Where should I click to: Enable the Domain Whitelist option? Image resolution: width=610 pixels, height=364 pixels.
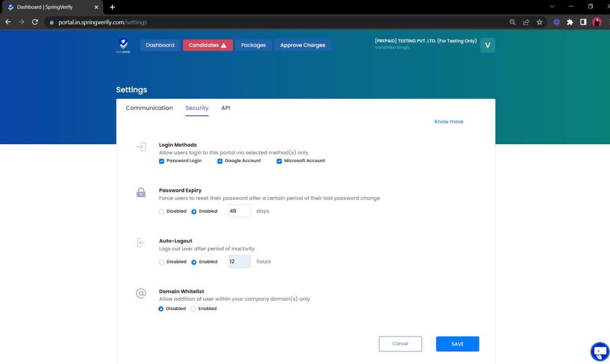(x=193, y=309)
